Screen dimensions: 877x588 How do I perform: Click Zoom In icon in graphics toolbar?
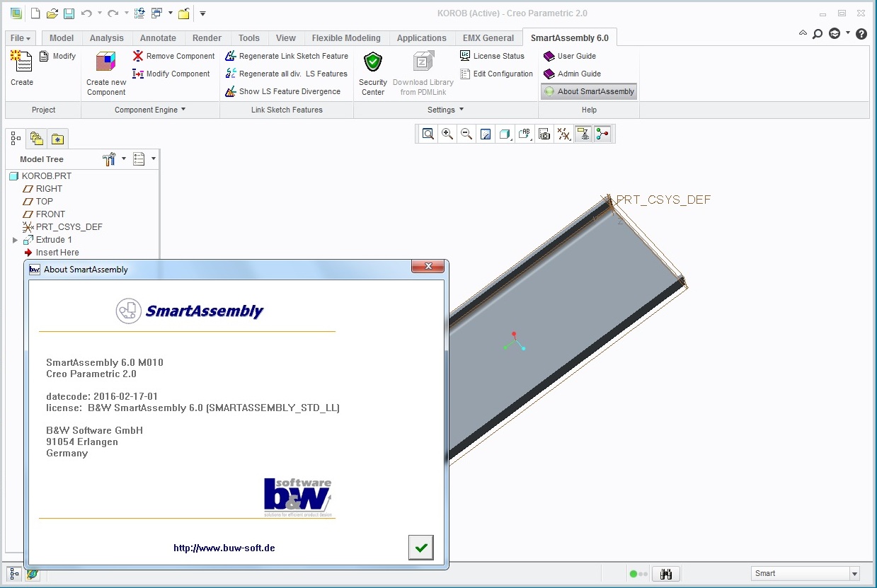tap(447, 134)
